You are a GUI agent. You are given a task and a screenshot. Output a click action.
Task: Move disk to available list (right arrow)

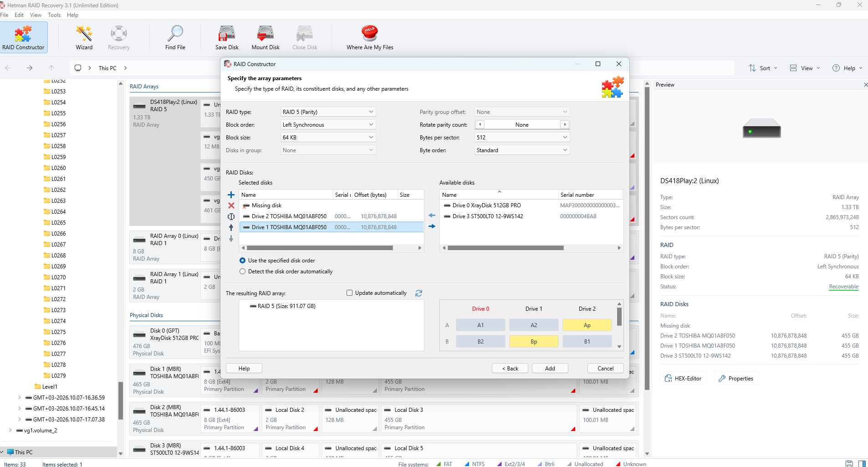tap(432, 226)
